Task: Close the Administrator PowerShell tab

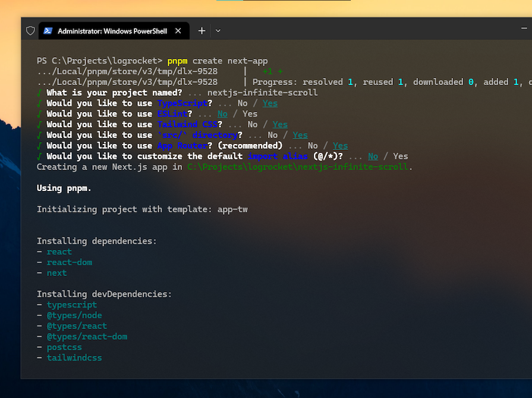Action: pos(178,30)
